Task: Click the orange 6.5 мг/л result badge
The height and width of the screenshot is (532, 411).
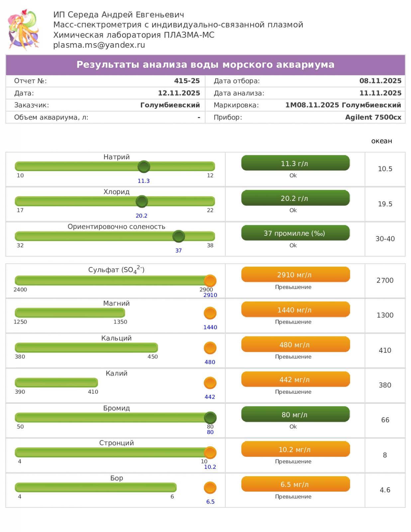Action: (x=295, y=484)
